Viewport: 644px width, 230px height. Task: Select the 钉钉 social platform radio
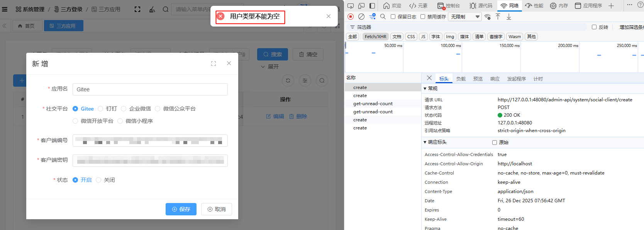click(101, 109)
